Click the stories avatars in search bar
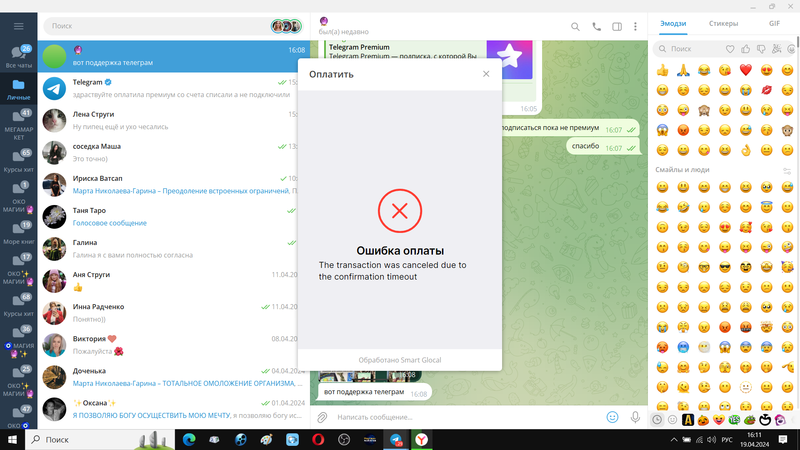 285,26
